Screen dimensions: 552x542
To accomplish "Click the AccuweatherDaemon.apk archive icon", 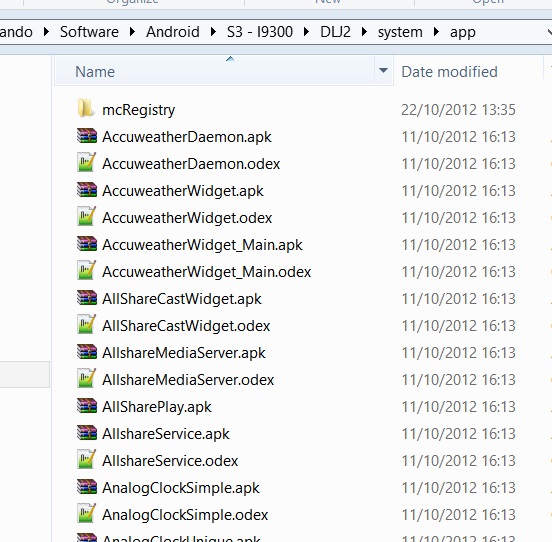I will (x=87, y=136).
